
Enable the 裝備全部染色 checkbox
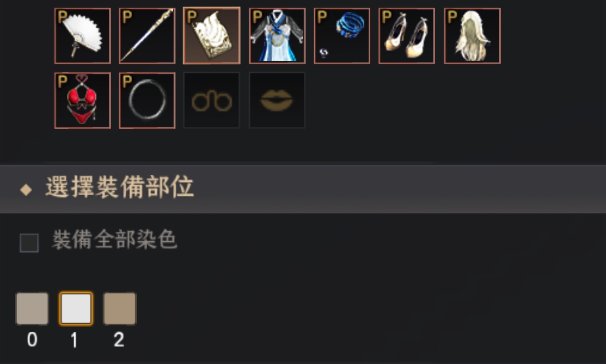[29, 242]
